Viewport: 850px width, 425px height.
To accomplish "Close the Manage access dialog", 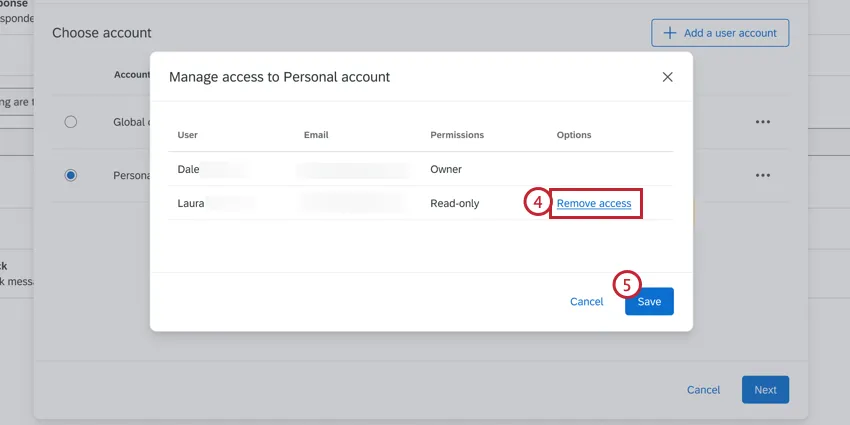I will pyautogui.click(x=668, y=77).
